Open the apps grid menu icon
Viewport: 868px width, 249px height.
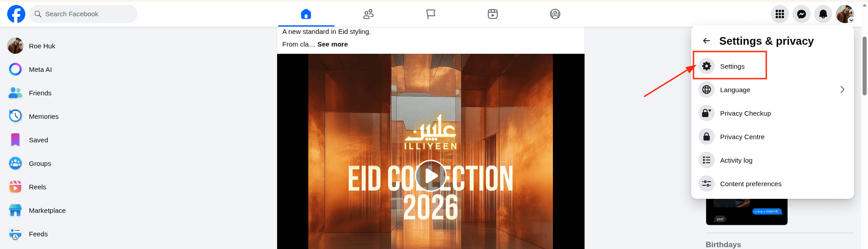click(x=780, y=14)
